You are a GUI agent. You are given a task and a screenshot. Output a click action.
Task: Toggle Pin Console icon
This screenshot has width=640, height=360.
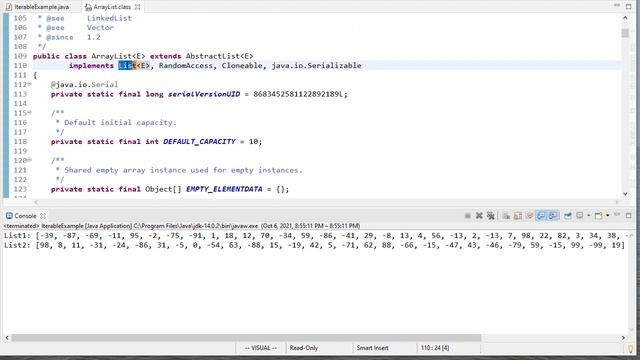568,216
